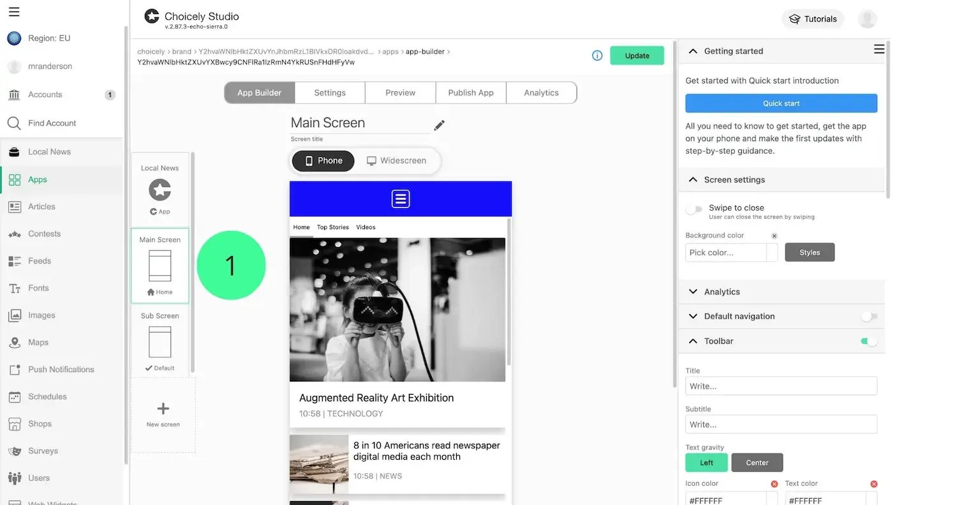Click the Quick start button

pyautogui.click(x=781, y=103)
